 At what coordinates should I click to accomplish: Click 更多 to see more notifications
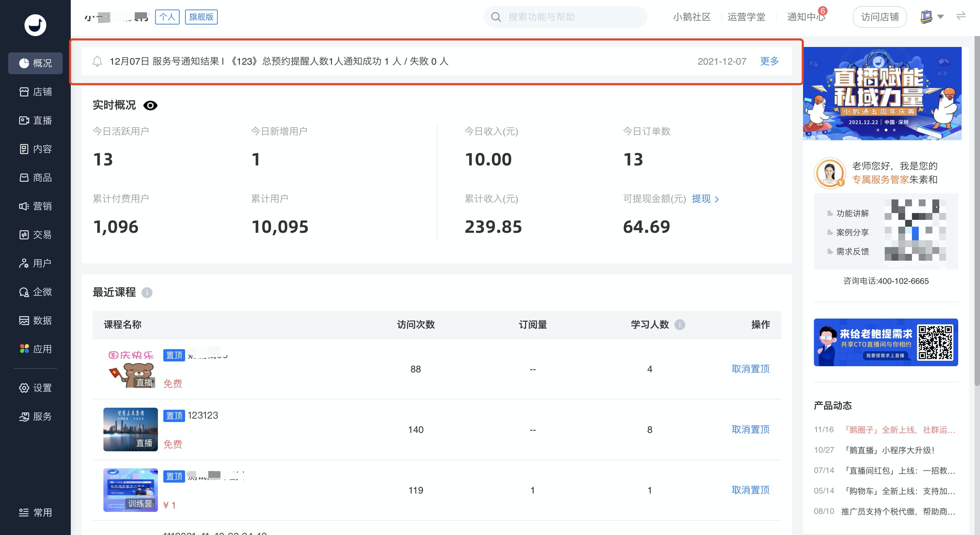[x=769, y=61]
